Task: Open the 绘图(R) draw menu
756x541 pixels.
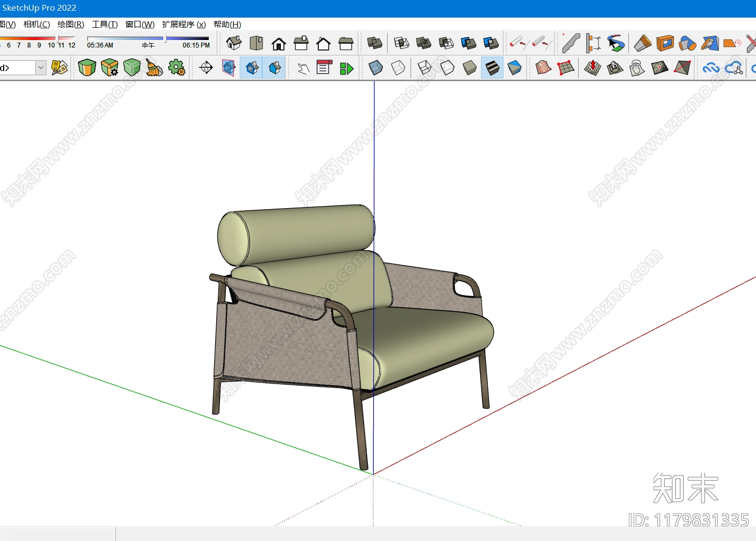Action: pyautogui.click(x=71, y=25)
